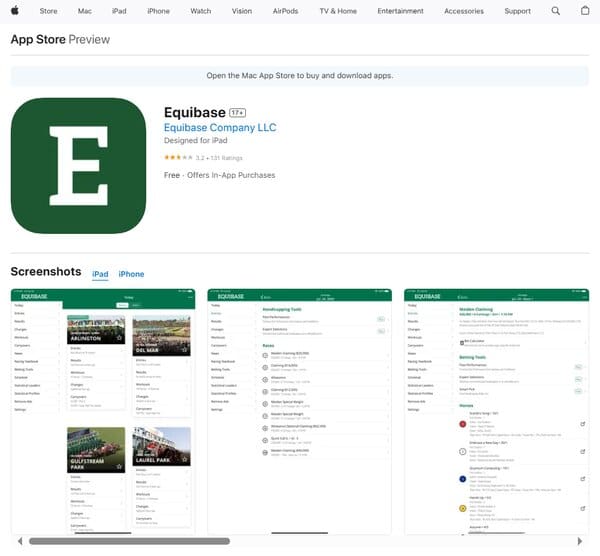Screen dimensions: 600x556
Task: Open the iPhone menu in navigation bar
Action: [158, 11]
